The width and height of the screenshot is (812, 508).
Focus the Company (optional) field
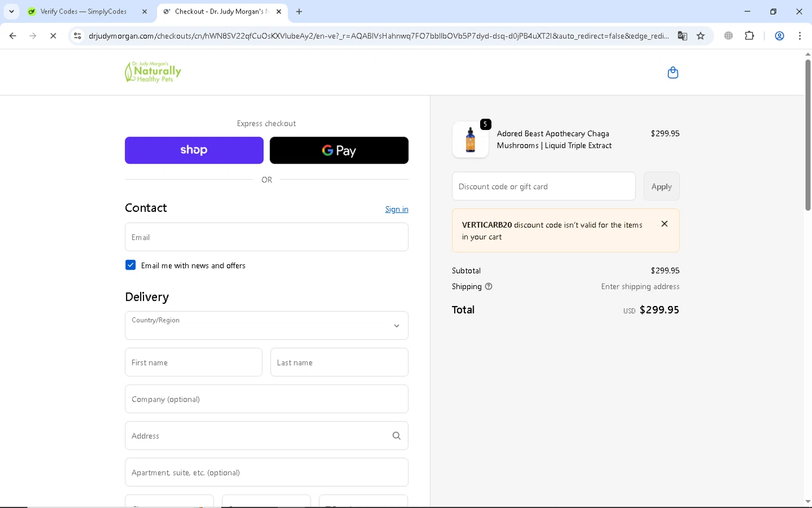coord(266,399)
